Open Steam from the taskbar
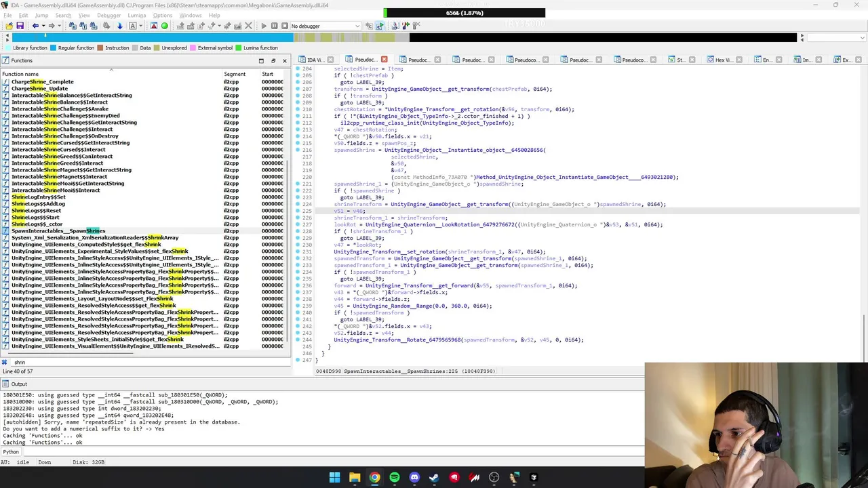The image size is (868, 488). point(434,477)
